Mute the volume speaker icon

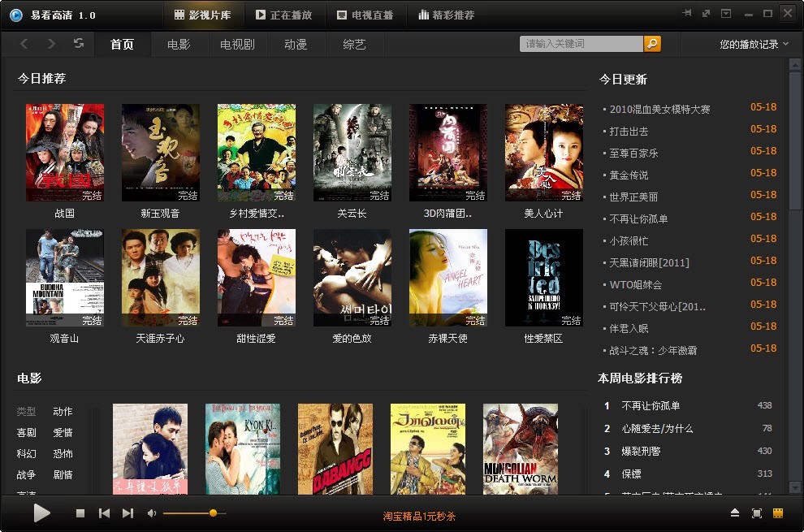[152, 513]
